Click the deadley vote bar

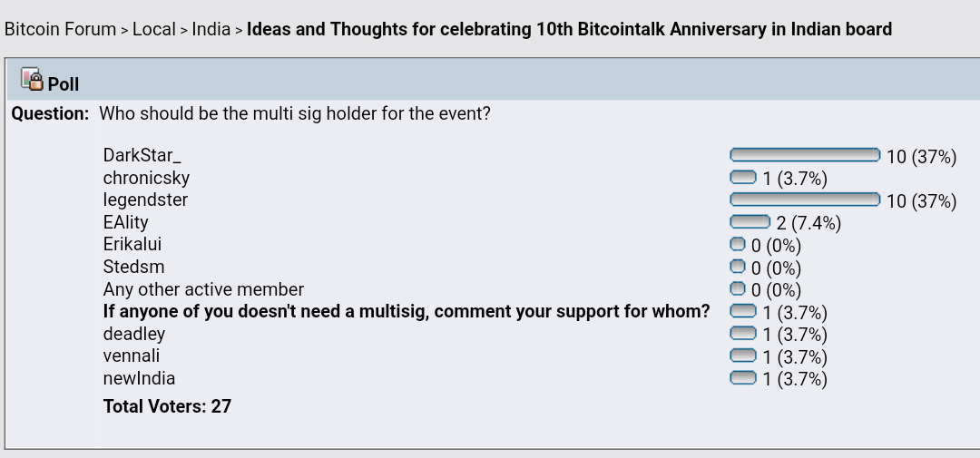click(x=743, y=333)
